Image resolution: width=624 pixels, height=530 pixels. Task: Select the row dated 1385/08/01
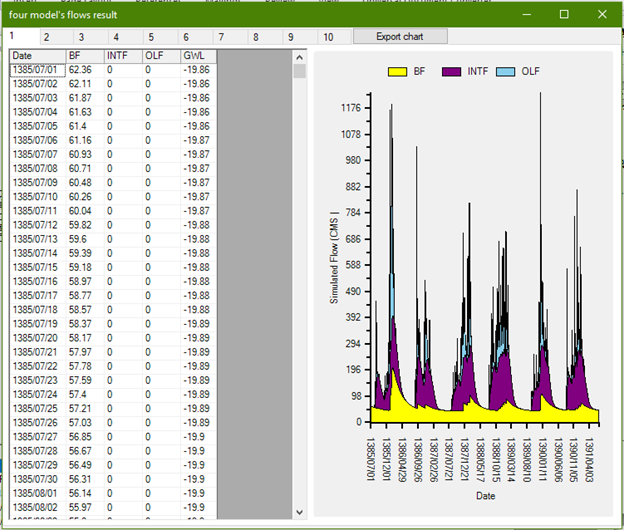point(37,493)
